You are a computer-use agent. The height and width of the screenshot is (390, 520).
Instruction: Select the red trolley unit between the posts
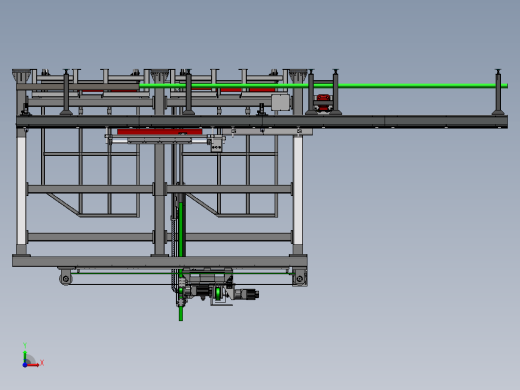tap(323, 103)
